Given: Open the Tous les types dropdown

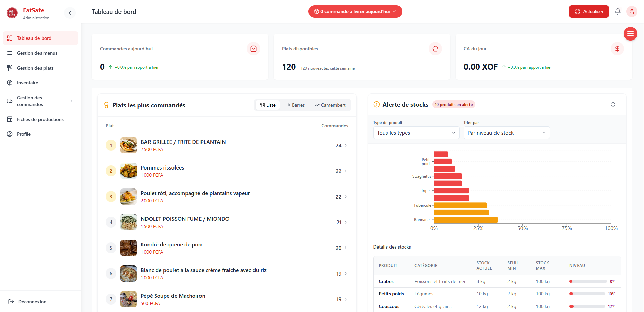Looking at the screenshot, I should coord(416,133).
